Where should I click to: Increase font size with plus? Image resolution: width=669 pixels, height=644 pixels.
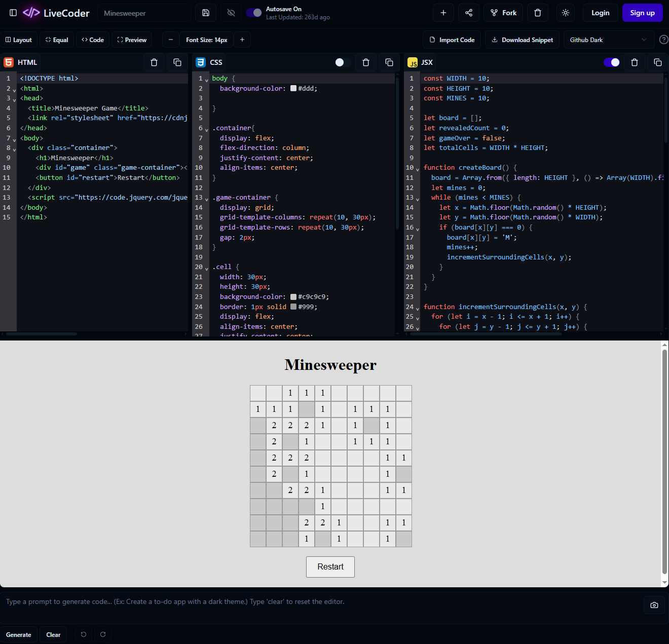point(242,40)
